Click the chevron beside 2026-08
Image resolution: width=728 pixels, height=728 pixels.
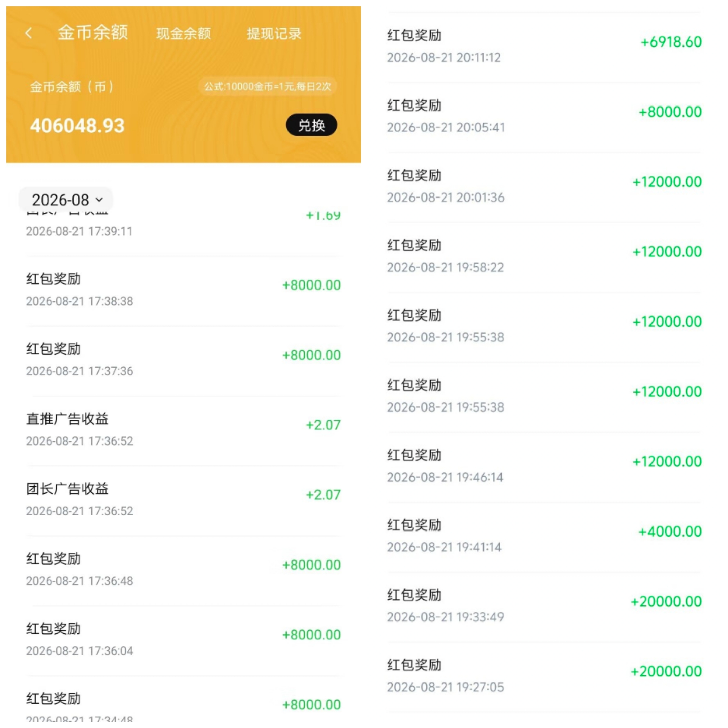tap(99, 200)
